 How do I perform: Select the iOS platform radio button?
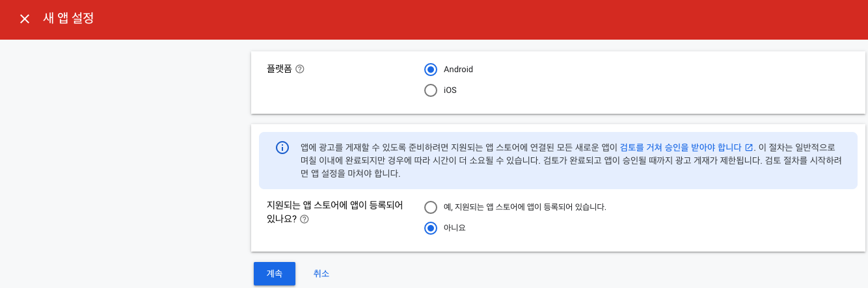point(430,90)
